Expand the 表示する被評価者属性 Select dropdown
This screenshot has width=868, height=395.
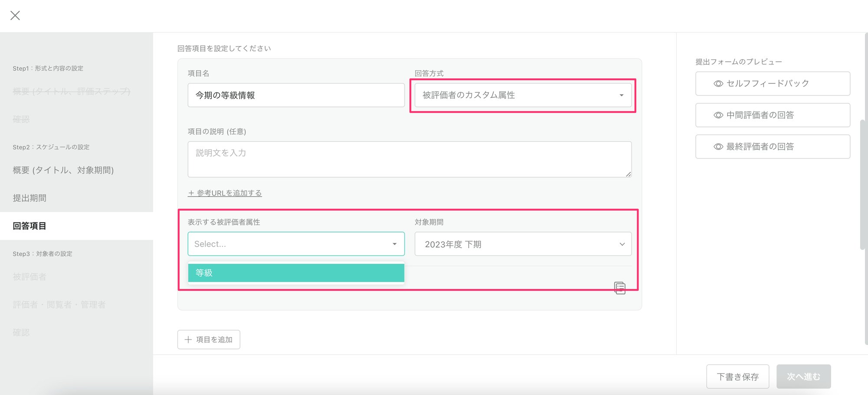pos(296,244)
